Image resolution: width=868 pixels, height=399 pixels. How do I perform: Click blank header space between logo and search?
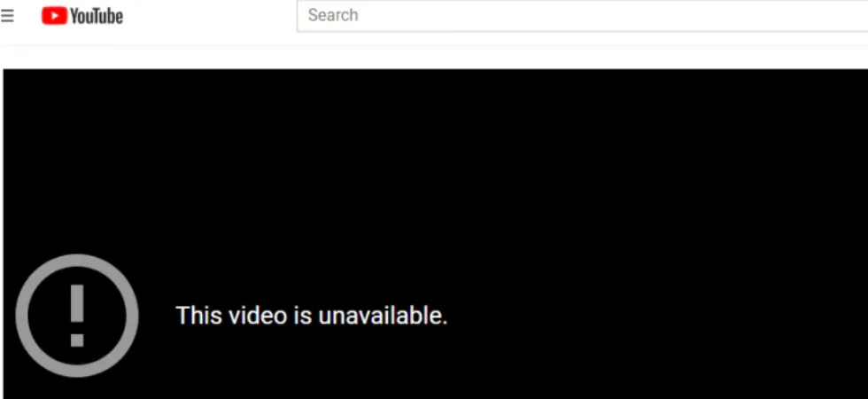(x=209, y=17)
